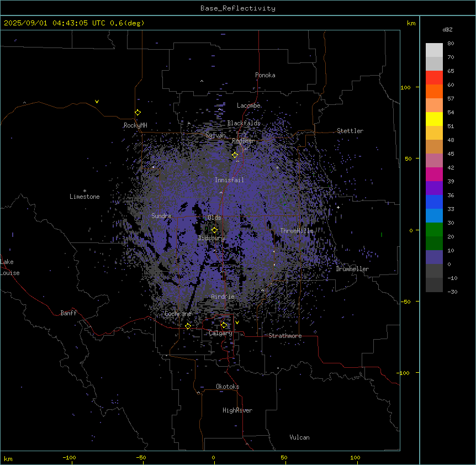
Task: Click the yellow radar site marker near Olds
Action: click(x=214, y=230)
